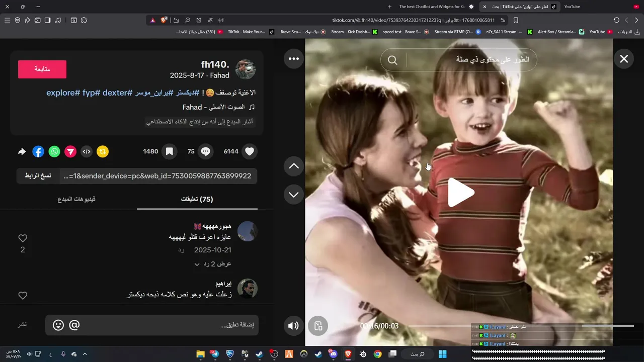This screenshot has height=362, width=644.
Task: Open Discord from the taskbar
Action: 333,354
